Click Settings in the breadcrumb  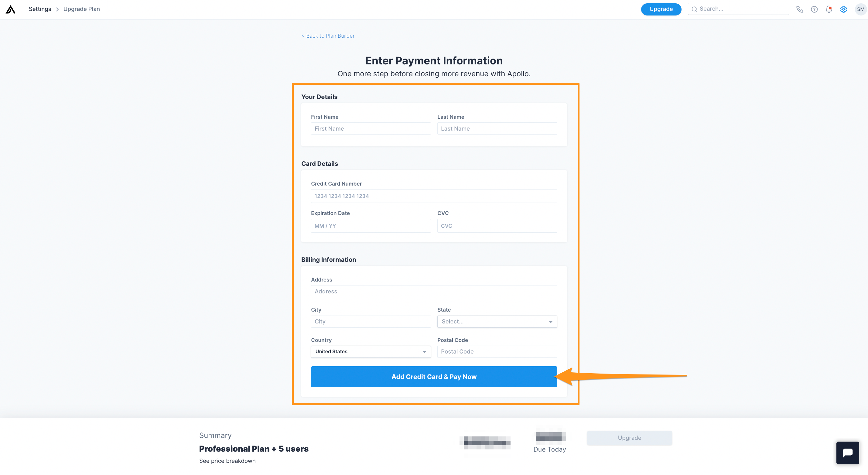[40, 9]
